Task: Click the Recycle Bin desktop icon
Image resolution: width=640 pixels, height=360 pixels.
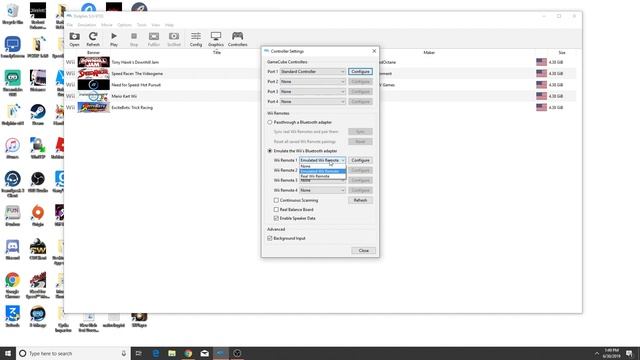Action: [12, 14]
